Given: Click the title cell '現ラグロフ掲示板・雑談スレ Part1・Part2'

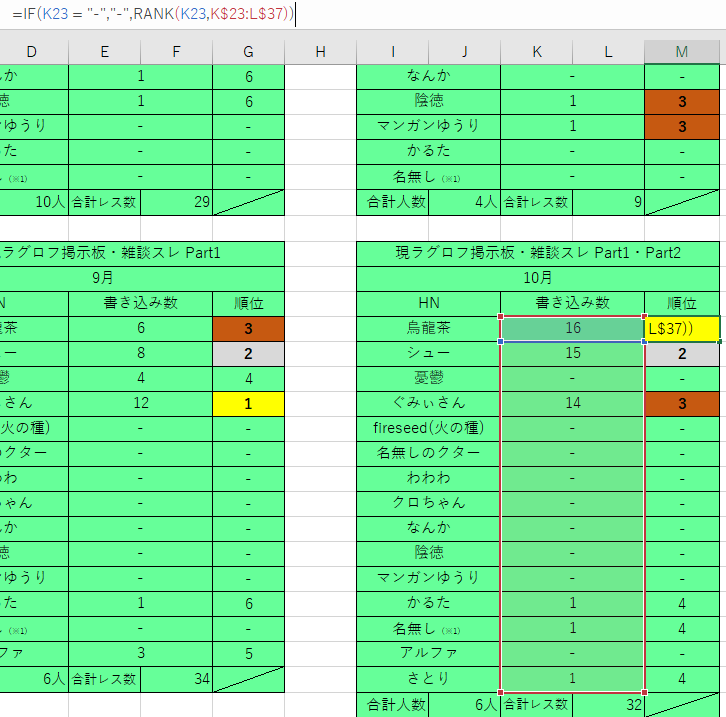Looking at the screenshot, I should [538, 253].
